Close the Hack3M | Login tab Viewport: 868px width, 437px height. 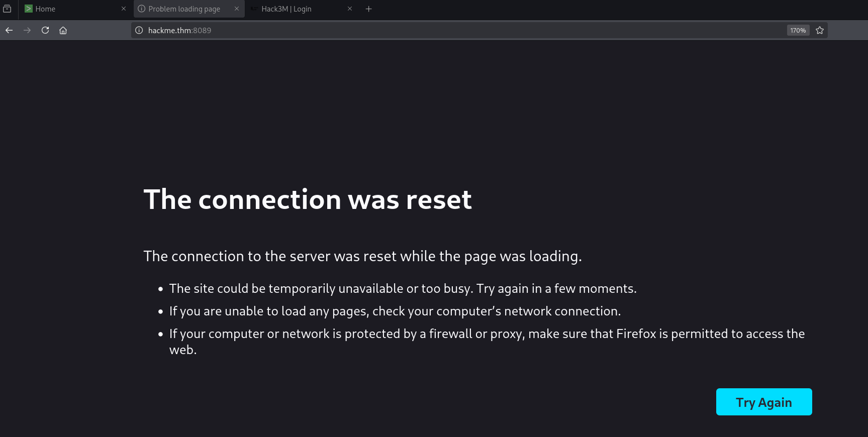pos(350,9)
